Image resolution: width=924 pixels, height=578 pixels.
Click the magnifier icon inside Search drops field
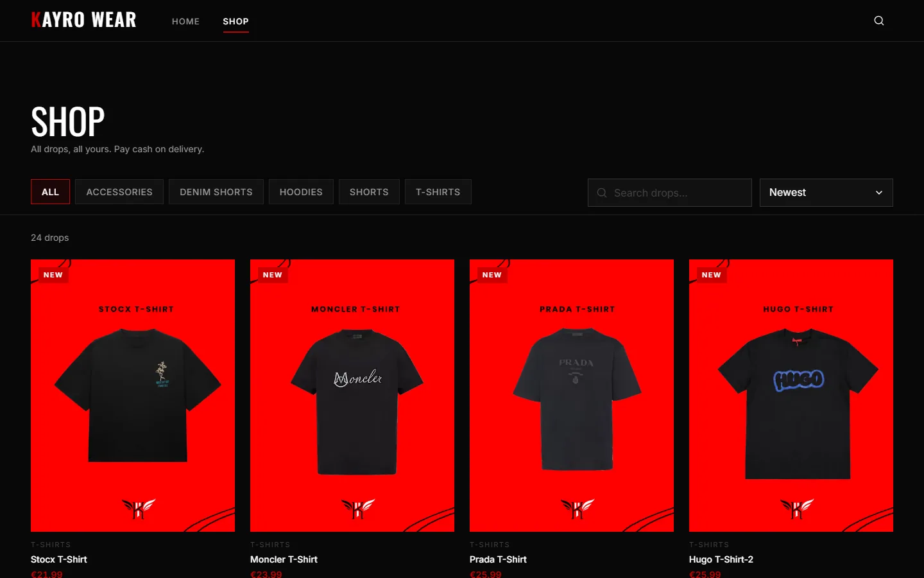click(602, 193)
